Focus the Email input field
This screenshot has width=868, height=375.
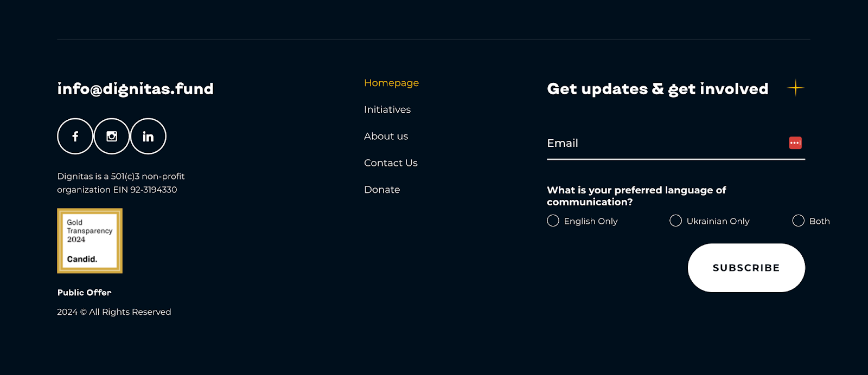click(675, 143)
